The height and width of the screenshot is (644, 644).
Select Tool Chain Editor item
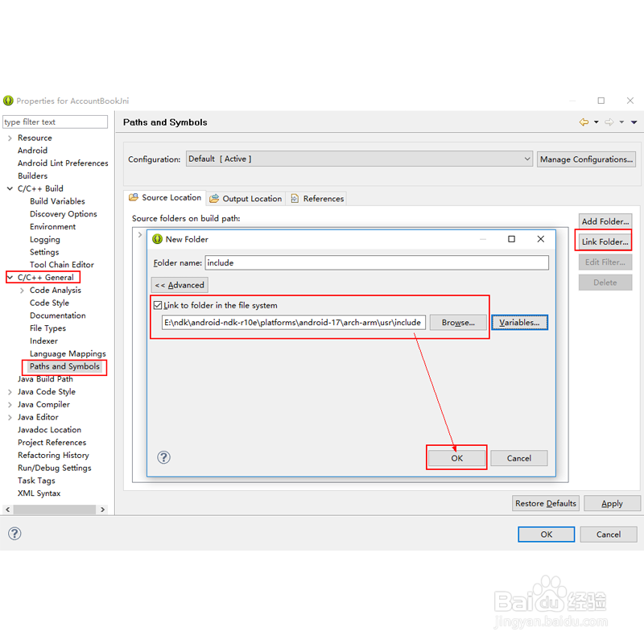point(62,265)
